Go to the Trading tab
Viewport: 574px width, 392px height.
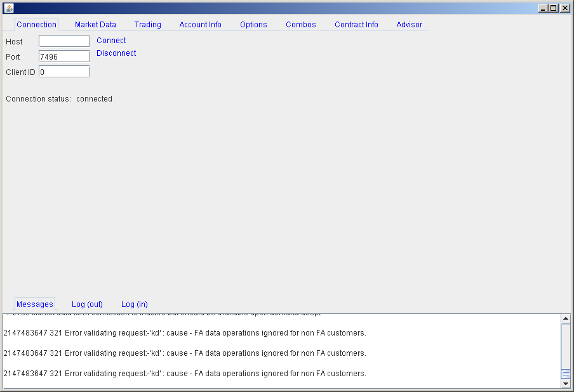(147, 25)
